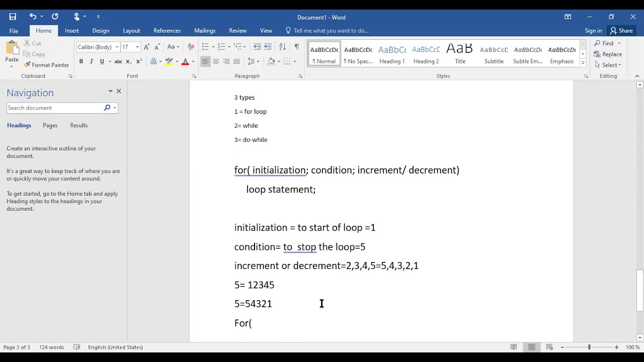Click the Undo arrow icon

pyautogui.click(x=33, y=17)
